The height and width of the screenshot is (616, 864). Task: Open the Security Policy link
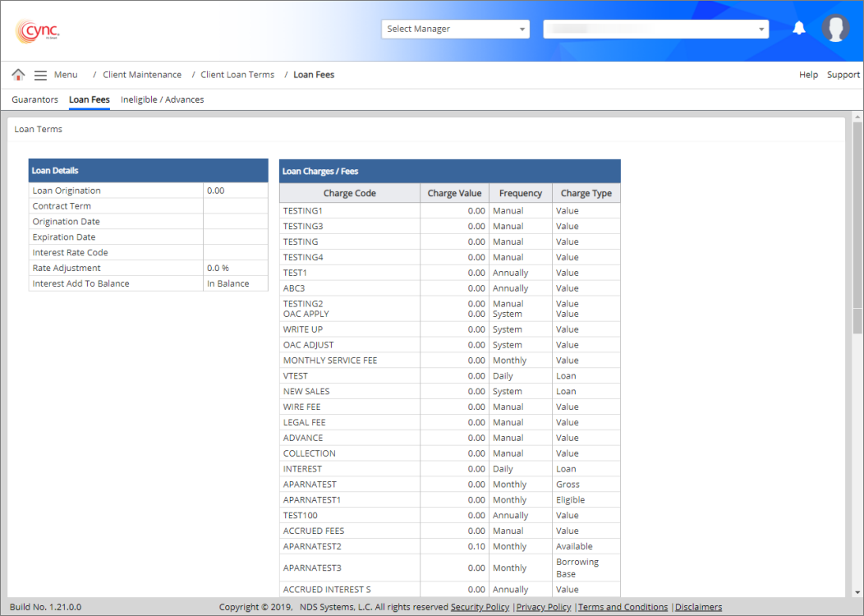(480, 607)
